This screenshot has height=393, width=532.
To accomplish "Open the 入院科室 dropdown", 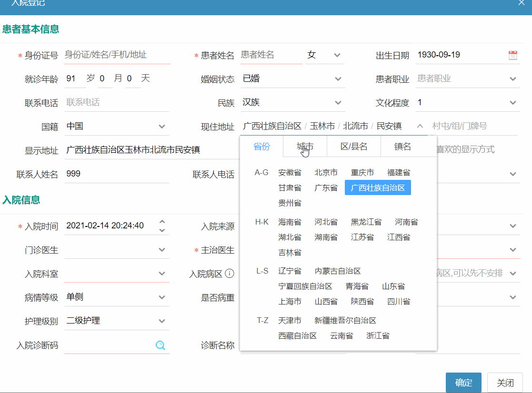I will tap(117, 274).
